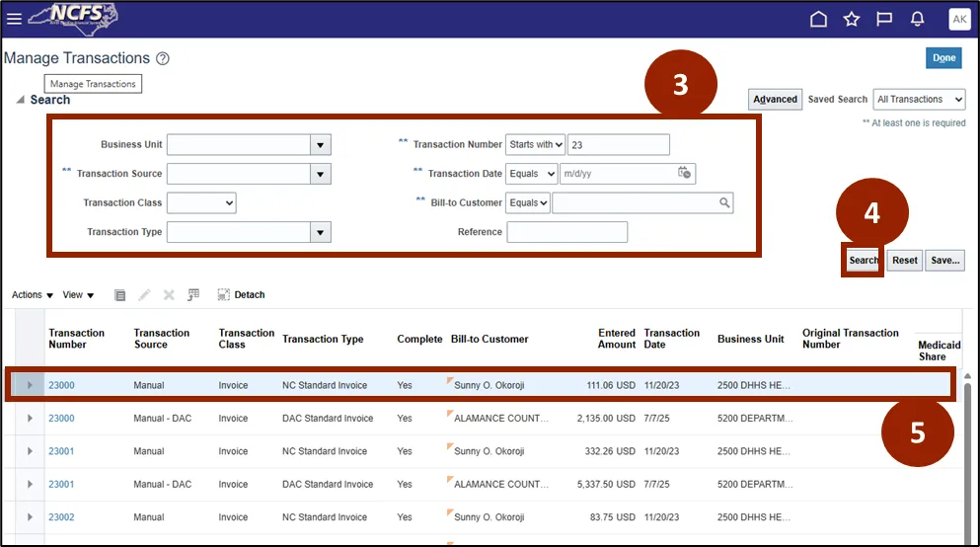Viewport: 980px width, 547px height.
Task: Click the Manage Transactions help icon
Action: tap(163, 58)
